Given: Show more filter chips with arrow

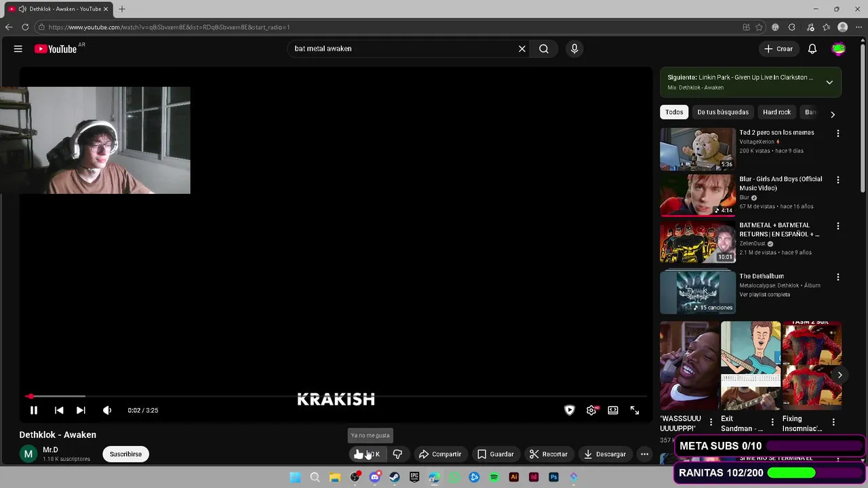Looking at the screenshot, I should (x=833, y=115).
